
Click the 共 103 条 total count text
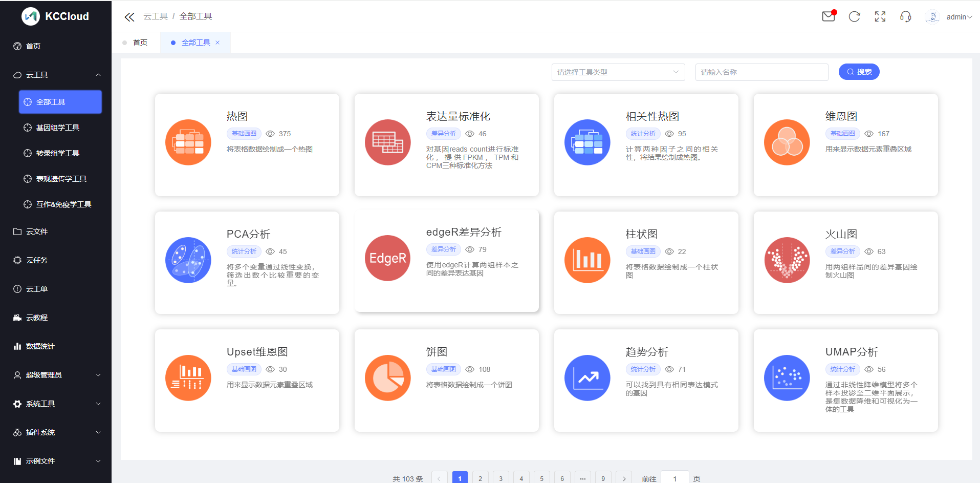click(407, 479)
